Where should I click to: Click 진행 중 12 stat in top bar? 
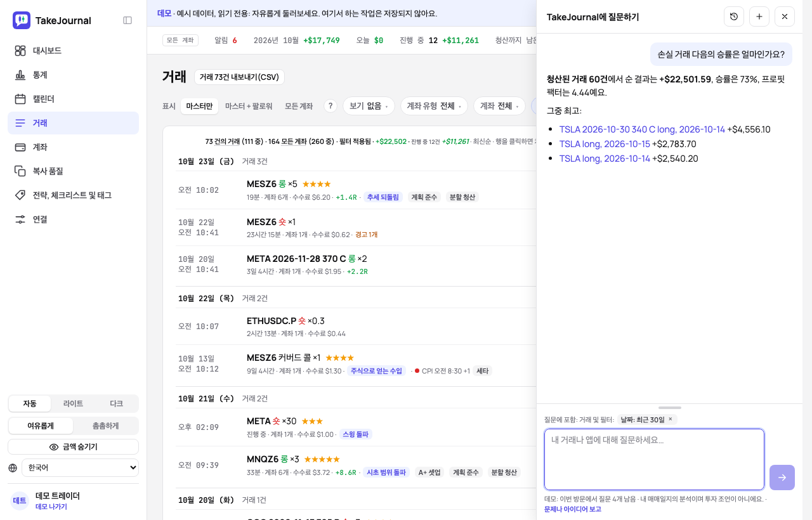click(439, 40)
